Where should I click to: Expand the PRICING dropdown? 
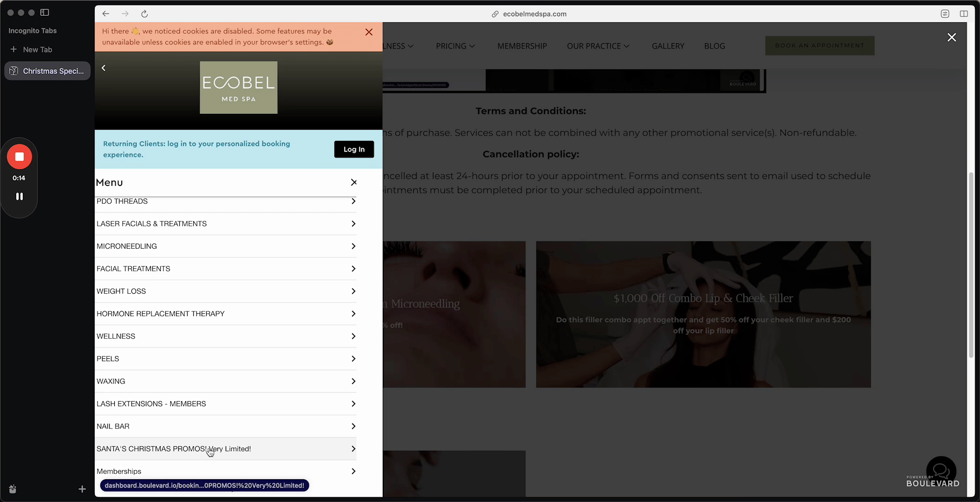pos(455,46)
